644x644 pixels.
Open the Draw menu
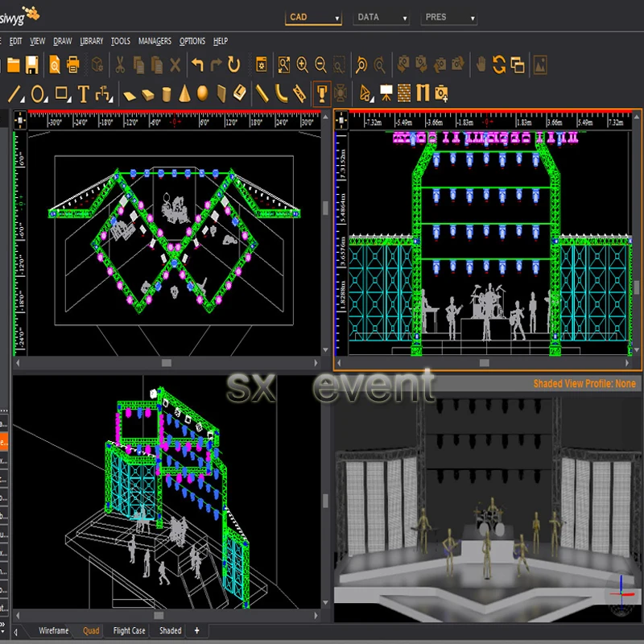click(63, 41)
